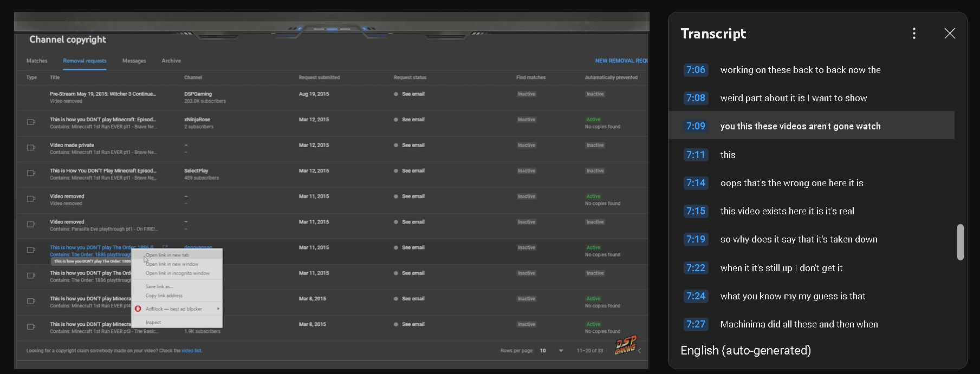The height and width of the screenshot is (374, 980).
Task: Open the English (auto-generated) language selector
Action: (745, 351)
